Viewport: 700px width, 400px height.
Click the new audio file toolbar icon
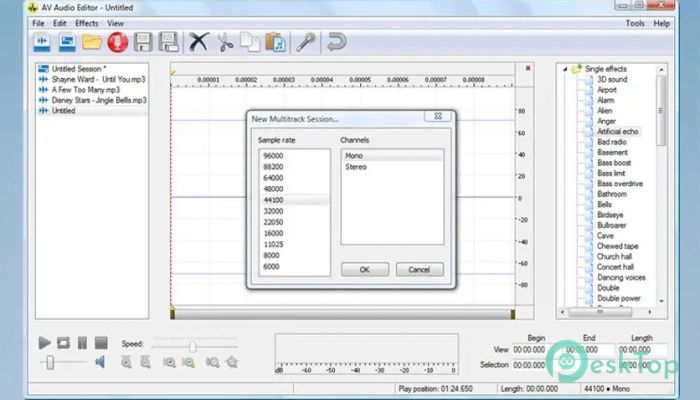(x=42, y=42)
